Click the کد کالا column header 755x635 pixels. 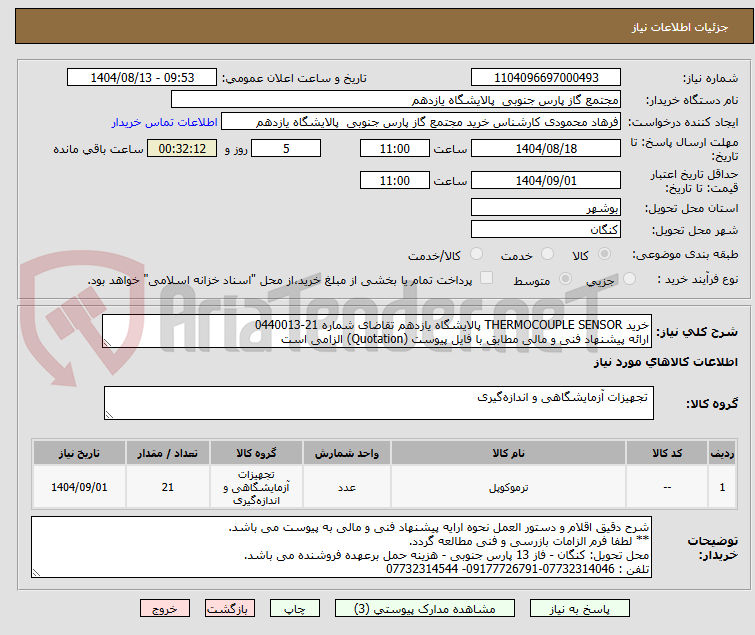click(x=667, y=453)
